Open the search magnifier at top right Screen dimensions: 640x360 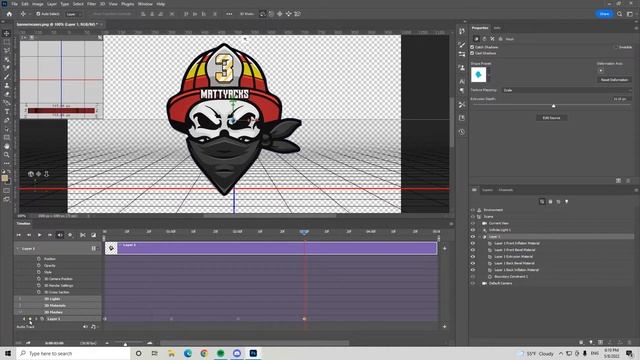[x=620, y=14]
